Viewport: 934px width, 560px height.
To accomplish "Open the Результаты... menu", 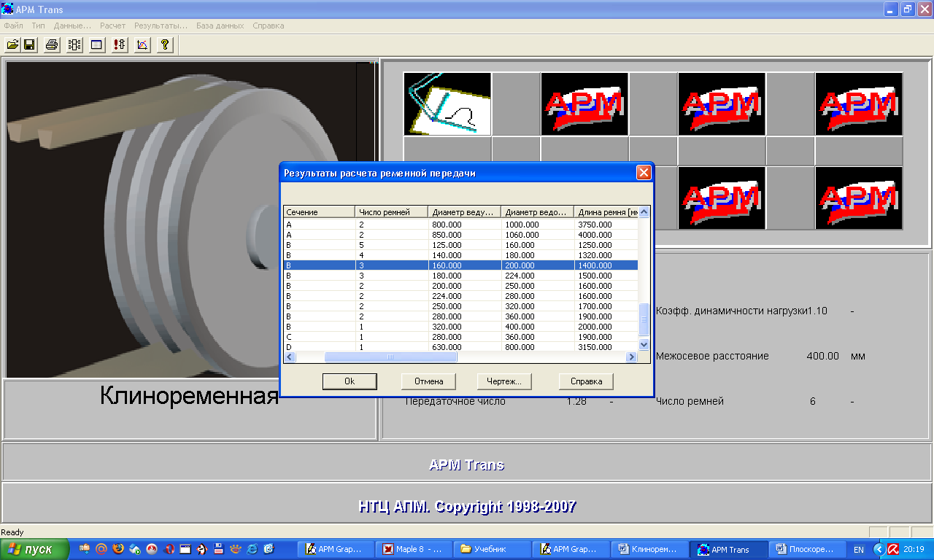I will coord(162,26).
